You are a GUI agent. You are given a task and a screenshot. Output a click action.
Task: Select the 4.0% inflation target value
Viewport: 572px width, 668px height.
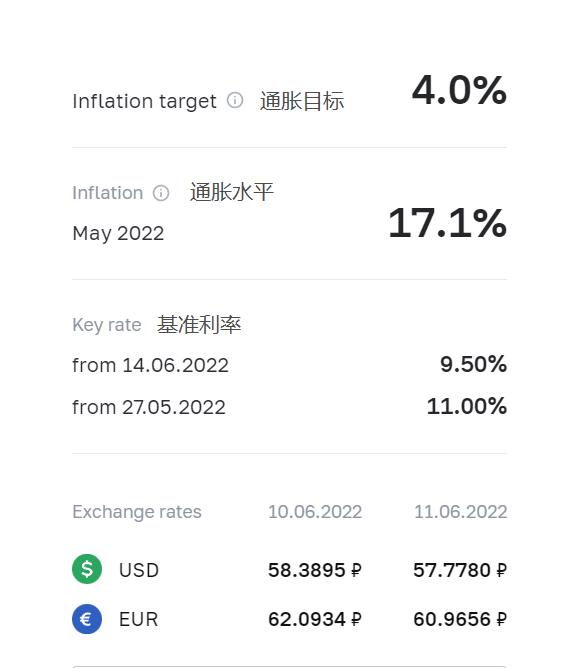point(459,90)
